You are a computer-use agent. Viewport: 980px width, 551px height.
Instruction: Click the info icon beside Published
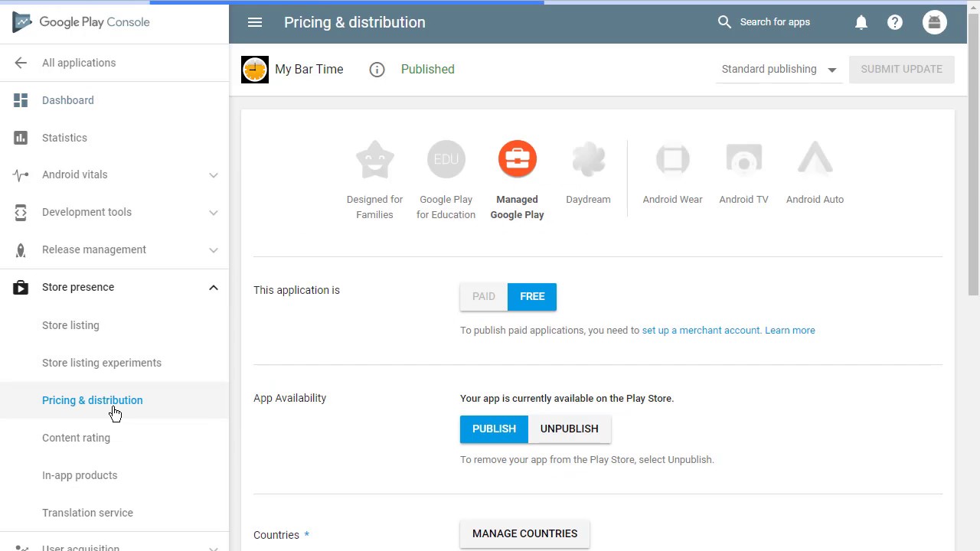click(377, 70)
